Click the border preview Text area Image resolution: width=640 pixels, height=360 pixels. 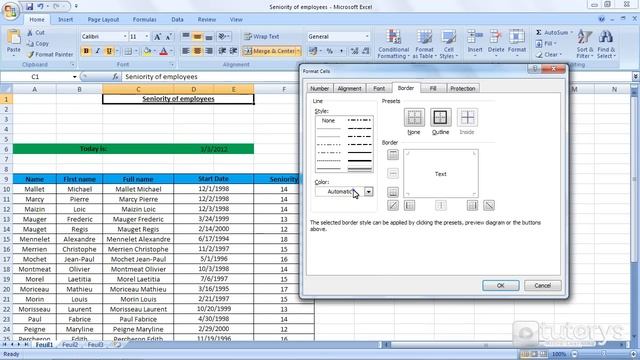click(x=440, y=174)
